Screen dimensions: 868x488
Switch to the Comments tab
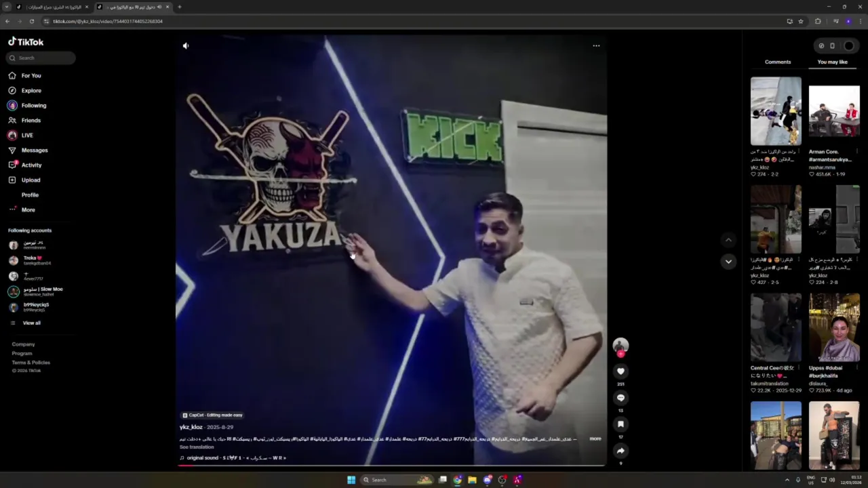point(778,62)
